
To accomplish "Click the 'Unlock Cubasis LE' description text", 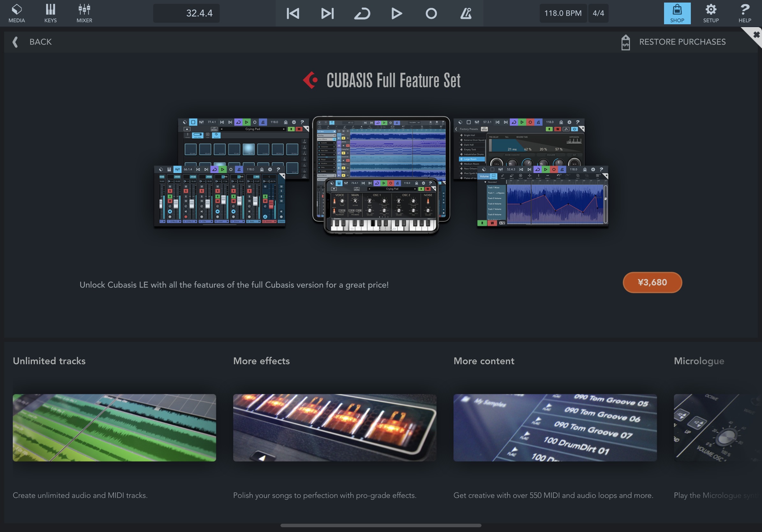I will click(x=234, y=285).
